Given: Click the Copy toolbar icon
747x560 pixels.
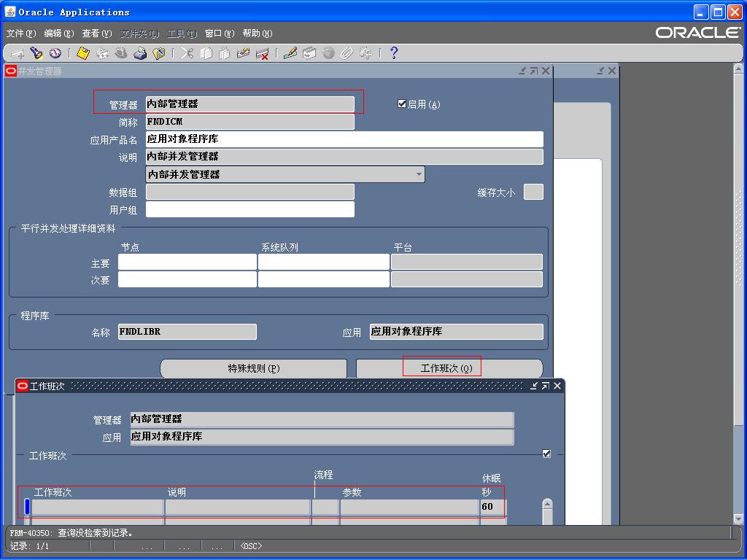Looking at the screenshot, I should click(x=206, y=53).
